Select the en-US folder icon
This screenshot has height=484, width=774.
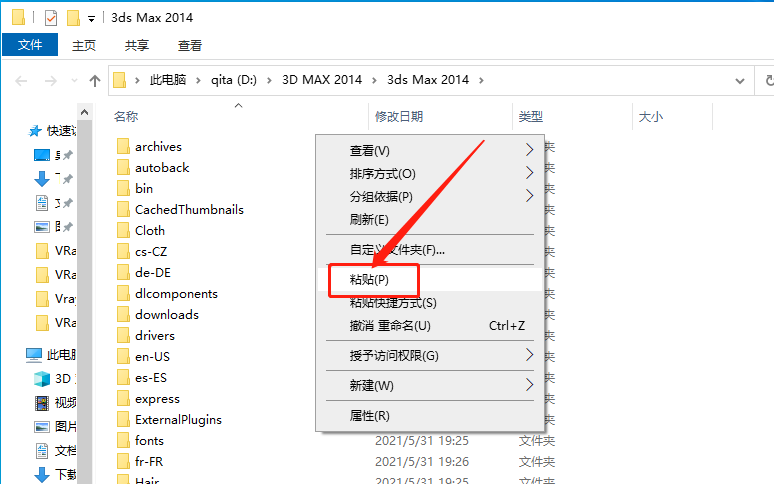(x=123, y=356)
